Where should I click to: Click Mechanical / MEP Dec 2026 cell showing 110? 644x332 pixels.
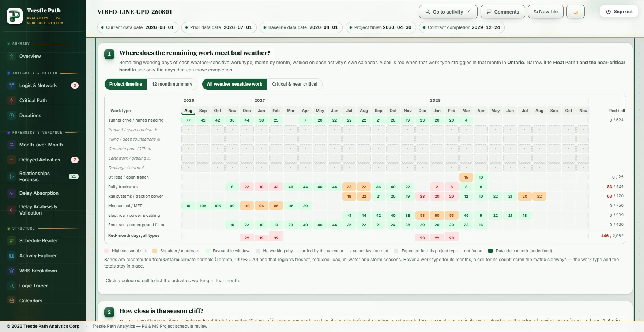[247, 206]
